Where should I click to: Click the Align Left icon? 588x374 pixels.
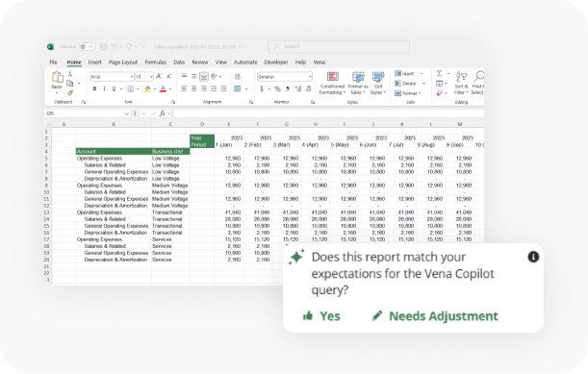click(x=184, y=88)
